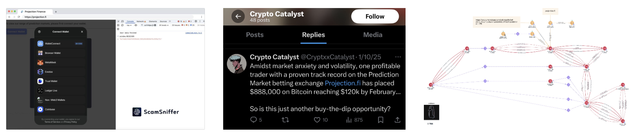Open the tweet's three-dot more menu

tap(398, 57)
